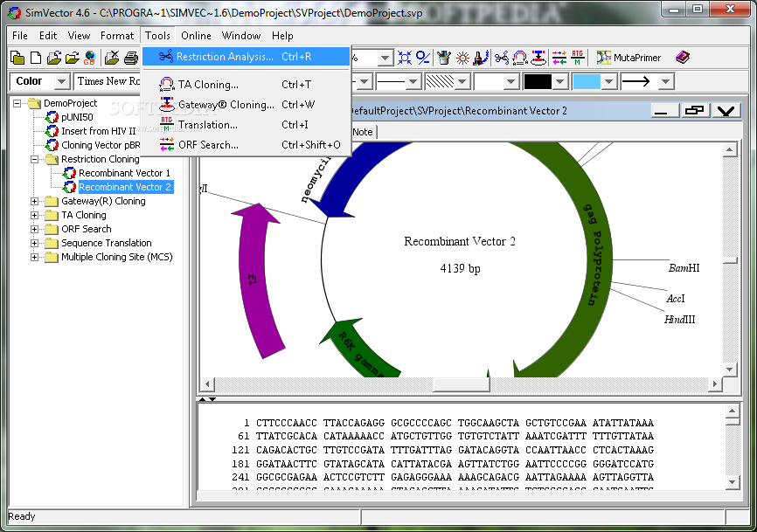757x532 pixels.
Task: Choose ORF Search menu entry
Action: pos(247,145)
